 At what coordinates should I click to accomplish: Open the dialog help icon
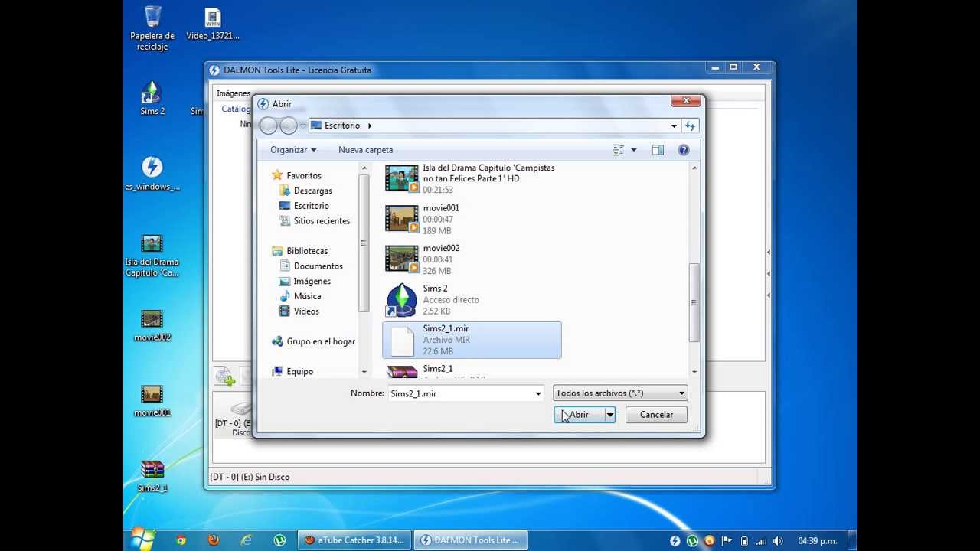(684, 150)
